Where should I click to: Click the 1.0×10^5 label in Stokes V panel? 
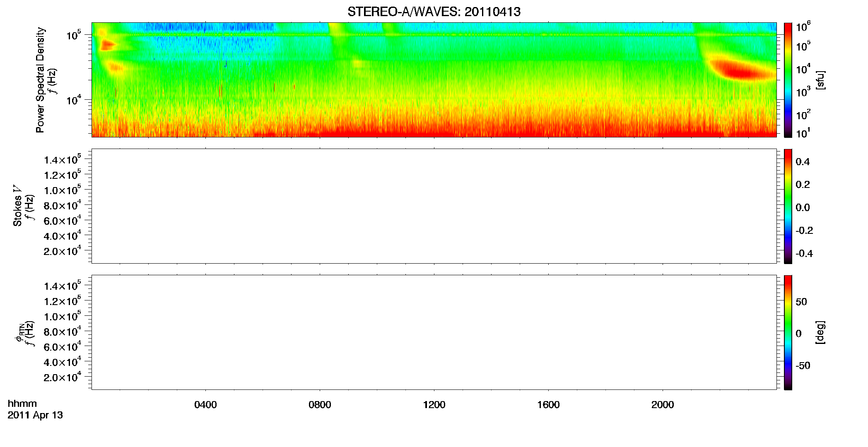coord(62,190)
